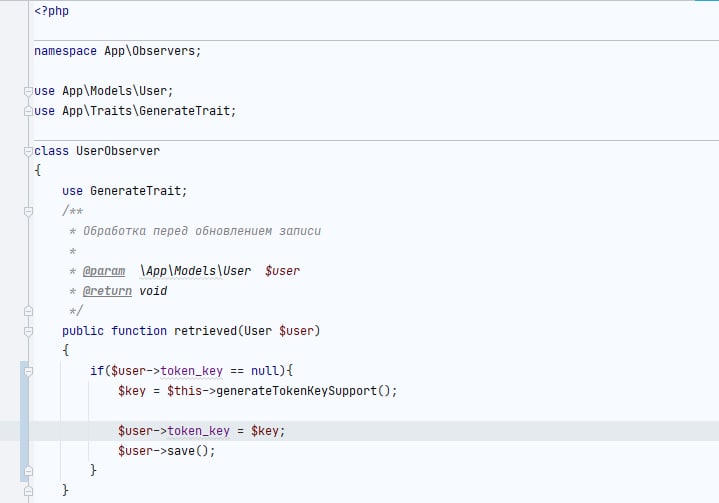Click token_key in the if condition
The image size is (719, 503).
tap(192, 370)
